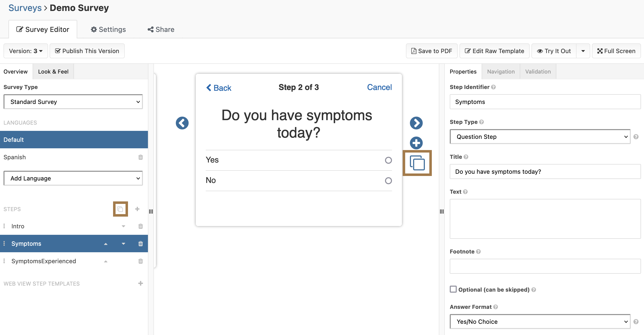
Task: Open the Answer Format dropdown
Action: point(540,322)
